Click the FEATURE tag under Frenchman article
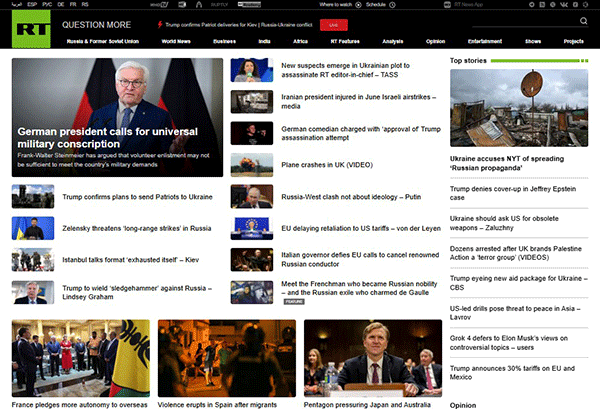This screenshot has height=409, width=600. point(294,302)
